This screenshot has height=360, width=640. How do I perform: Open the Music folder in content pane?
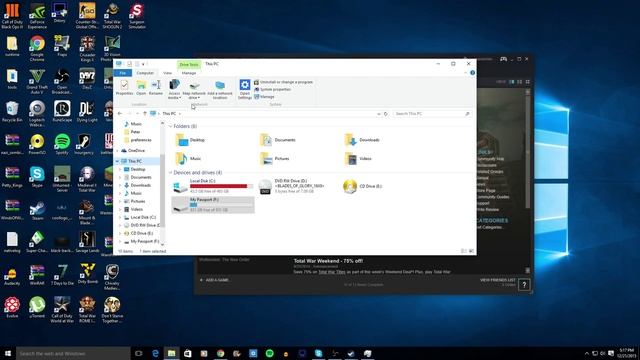pyautogui.click(x=189, y=158)
